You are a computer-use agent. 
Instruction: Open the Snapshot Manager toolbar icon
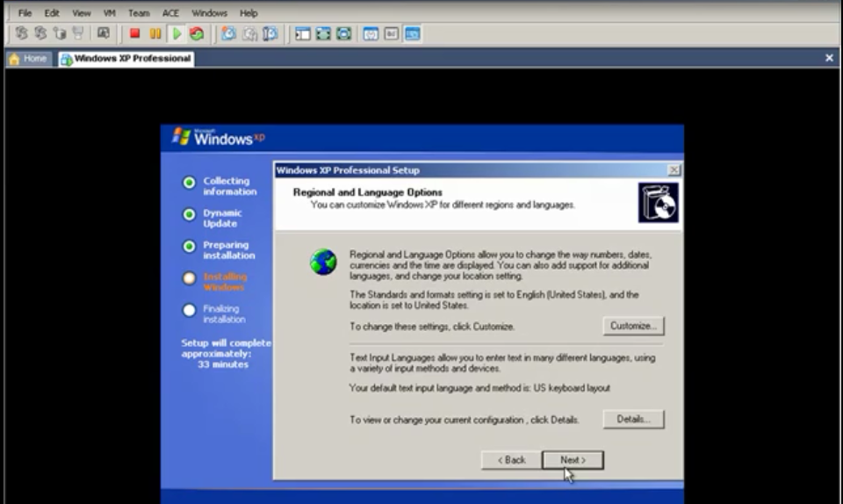point(270,34)
